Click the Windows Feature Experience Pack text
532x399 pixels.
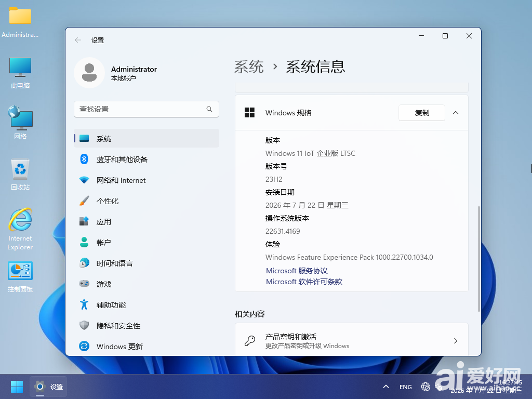click(x=349, y=257)
